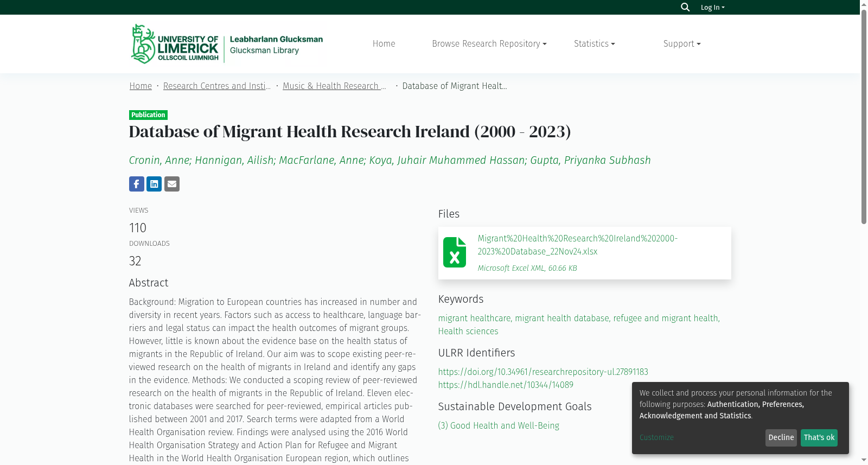Image resolution: width=868 pixels, height=465 pixels.
Task: Click the Excel file icon
Action: pyautogui.click(x=455, y=252)
